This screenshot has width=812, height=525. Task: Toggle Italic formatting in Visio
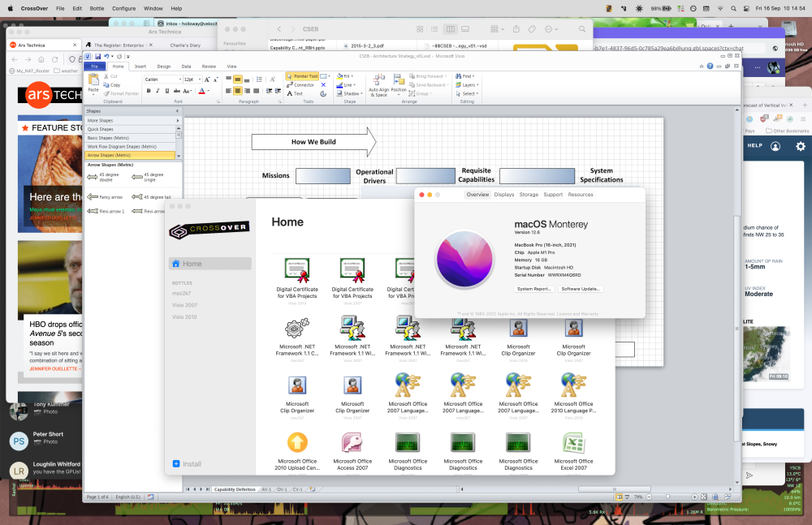pyautogui.click(x=158, y=91)
